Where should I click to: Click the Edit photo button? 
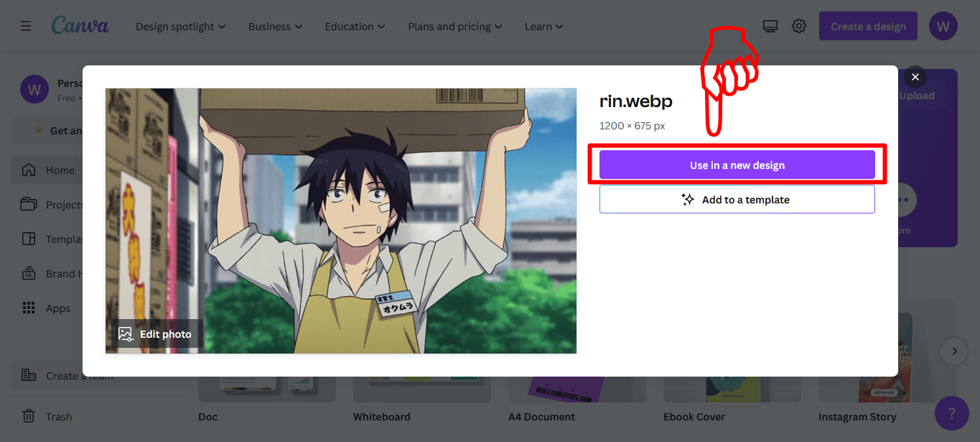155,334
